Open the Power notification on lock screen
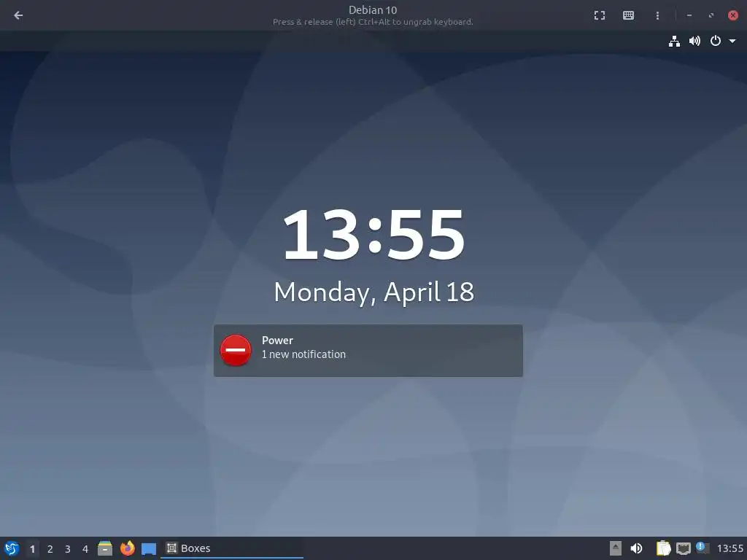Screen dimensions: 747x560 click(x=368, y=351)
